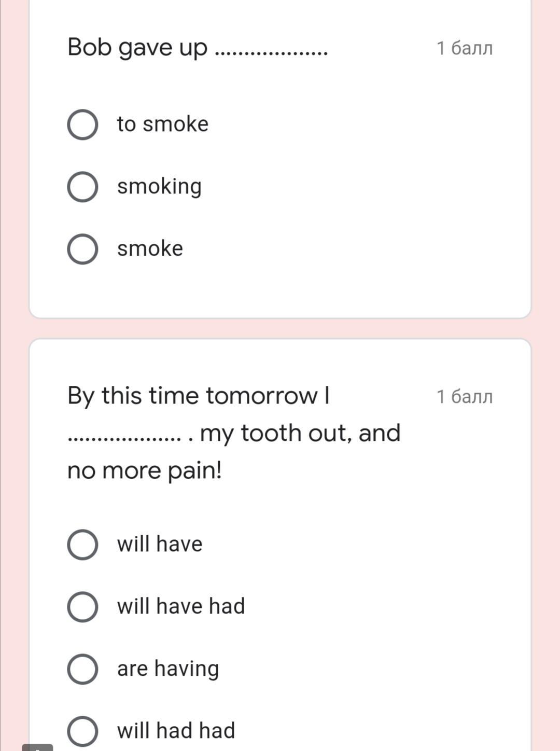This screenshot has width=560, height=751.
Task: Click the '1 балл' label on tooth question
Action: point(464,397)
